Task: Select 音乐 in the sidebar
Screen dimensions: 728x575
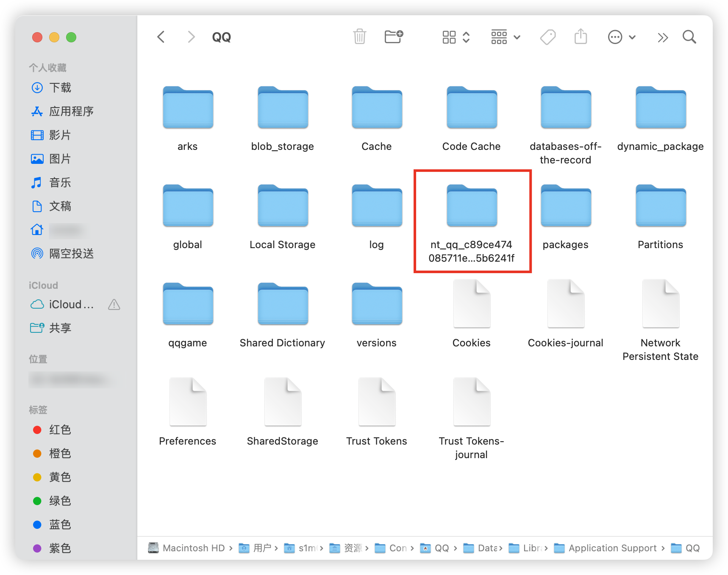Action: point(60,182)
